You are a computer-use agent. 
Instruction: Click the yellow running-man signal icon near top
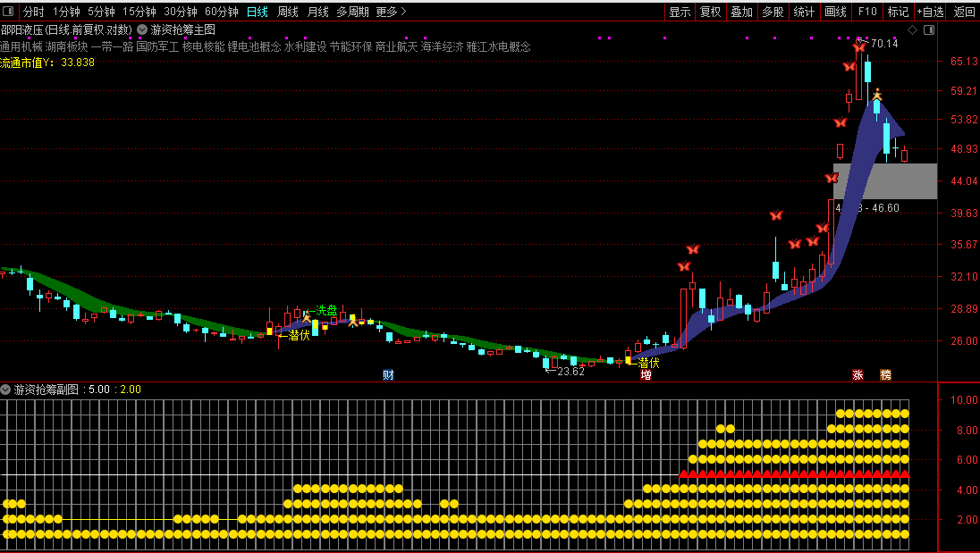[x=877, y=95]
